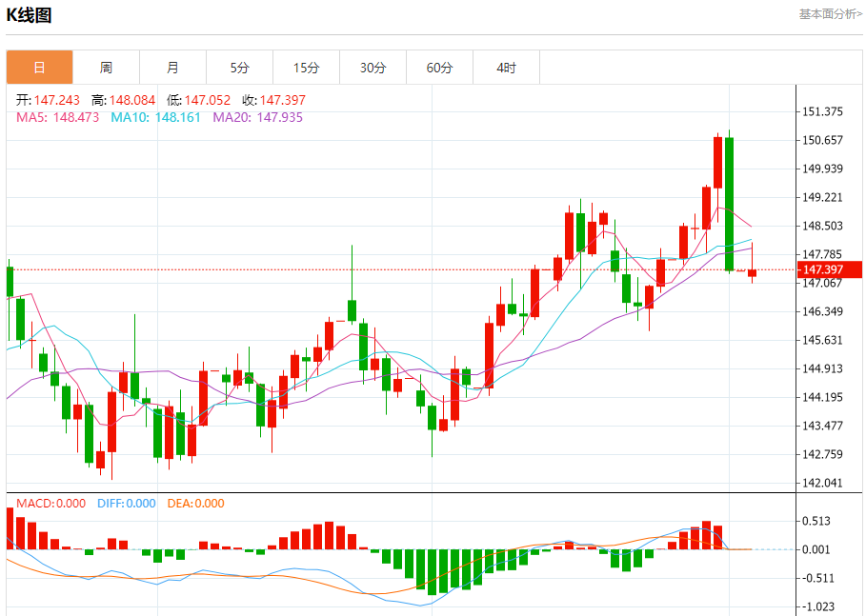Open the 30分 timeframe tab
866x616 pixels.
click(x=373, y=68)
